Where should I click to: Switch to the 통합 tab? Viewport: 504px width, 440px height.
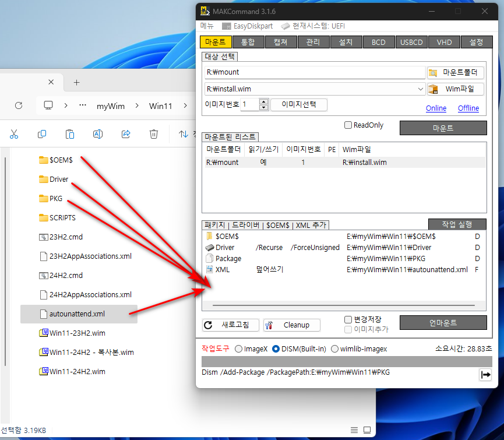point(248,42)
